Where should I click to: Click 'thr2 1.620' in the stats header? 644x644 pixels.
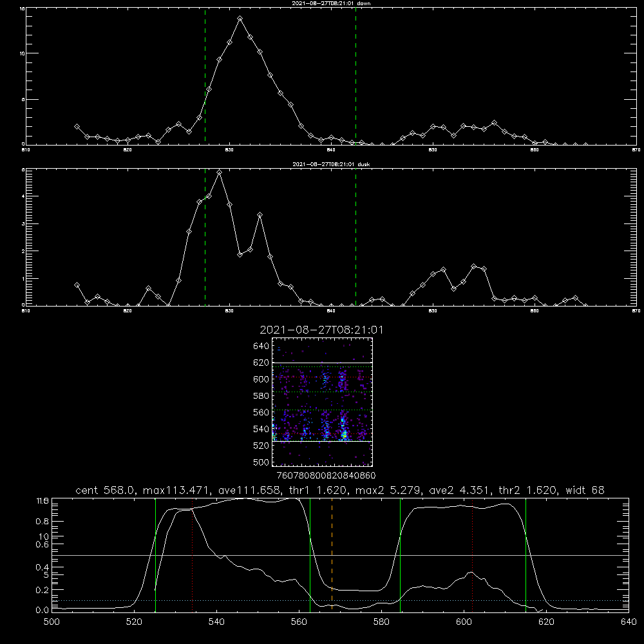tap(528, 490)
